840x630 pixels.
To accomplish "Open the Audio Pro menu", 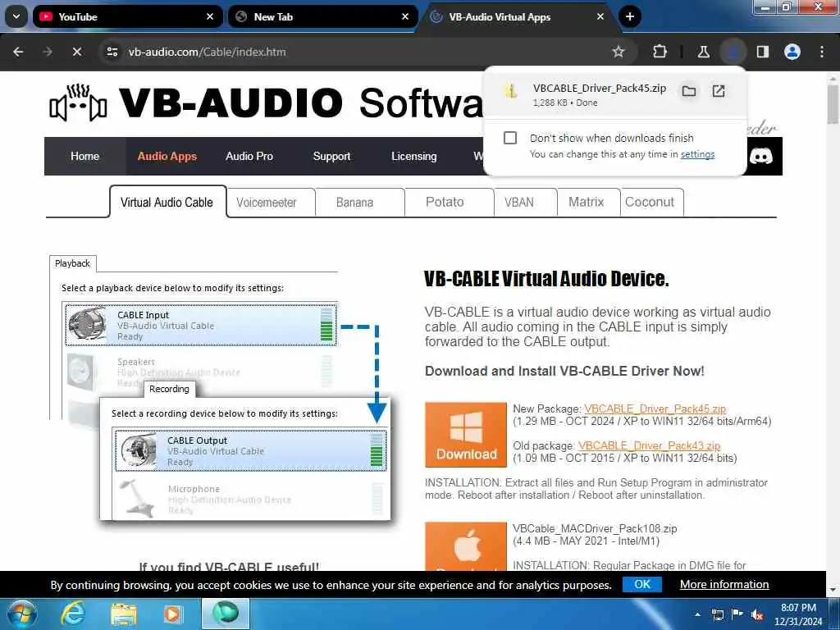I will tap(249, 156).
